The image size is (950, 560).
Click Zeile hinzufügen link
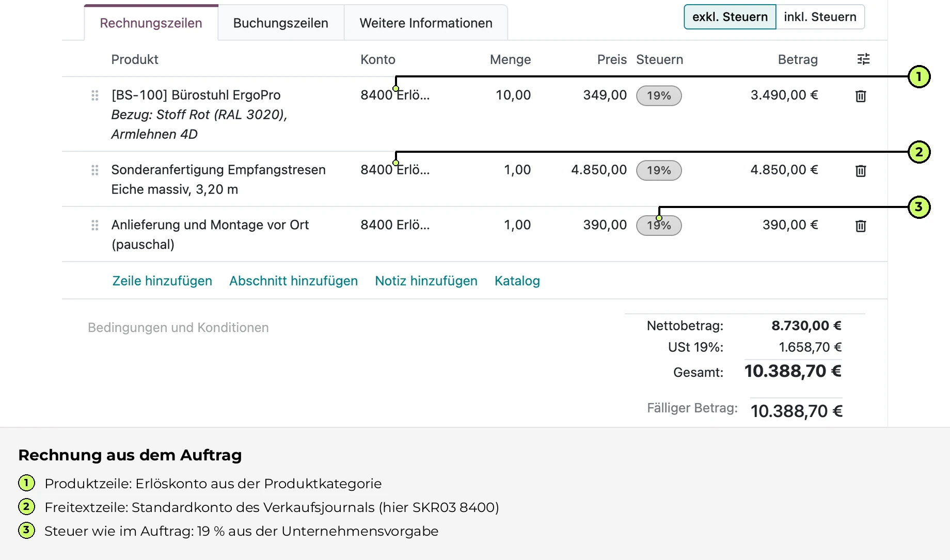point(162,281)
